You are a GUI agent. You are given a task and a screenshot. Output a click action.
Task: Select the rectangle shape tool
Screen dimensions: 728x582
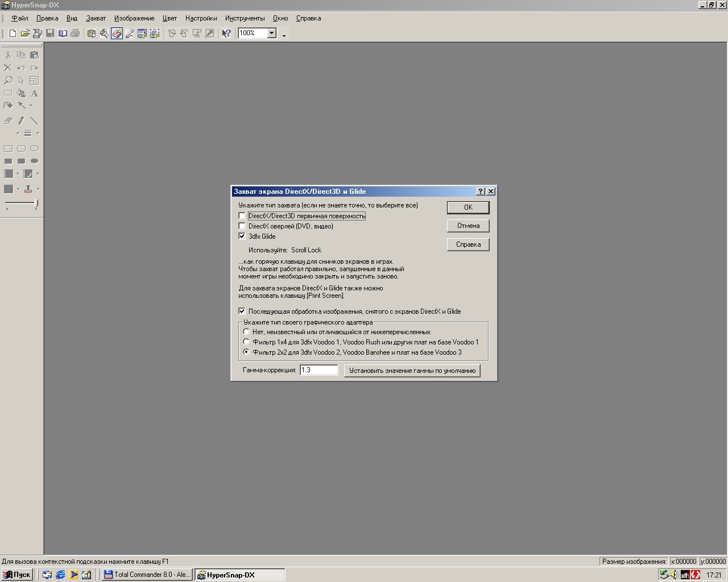[9, 148]
